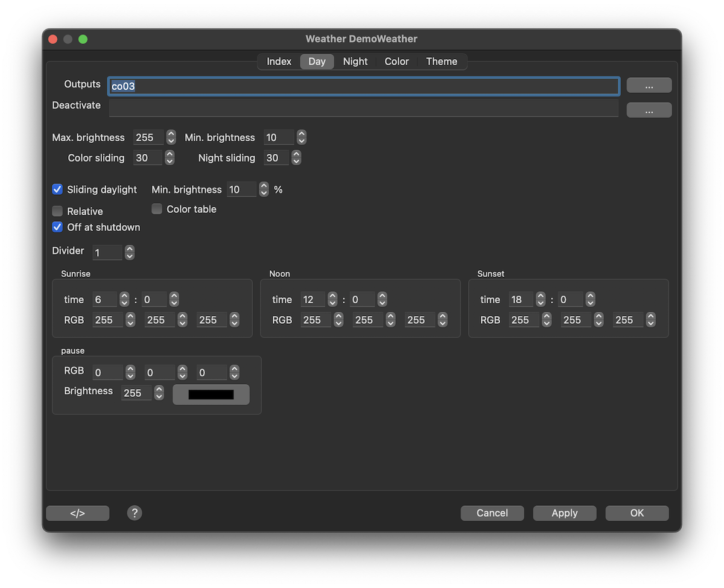Switch to the Night tab

tap(355, 62)
